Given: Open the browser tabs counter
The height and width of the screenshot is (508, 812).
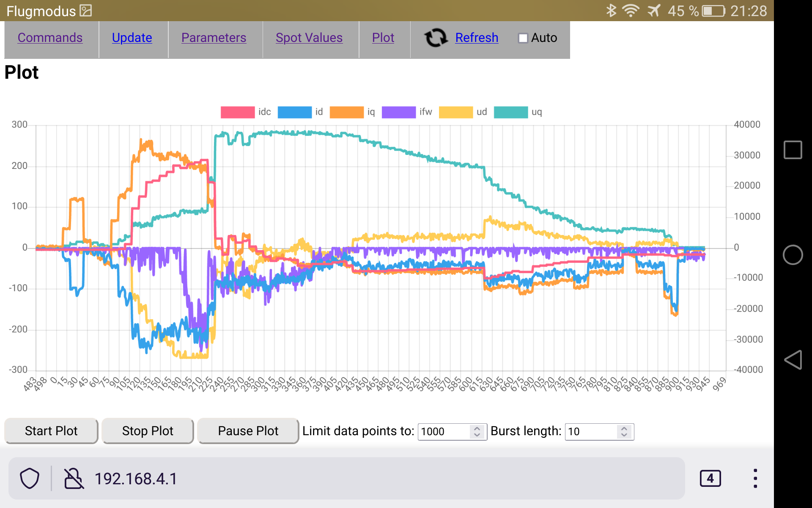Looking at the screenshot, I should [x=710, y=478].
